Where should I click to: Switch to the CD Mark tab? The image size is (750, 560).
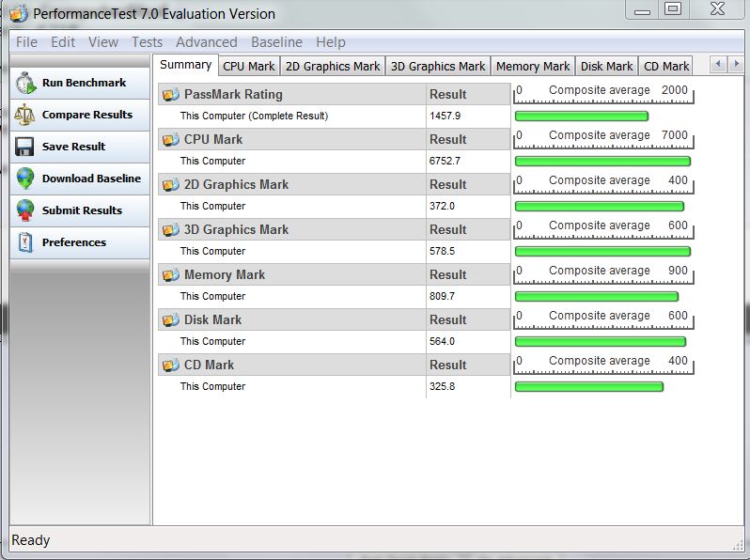tap(666, 66)
